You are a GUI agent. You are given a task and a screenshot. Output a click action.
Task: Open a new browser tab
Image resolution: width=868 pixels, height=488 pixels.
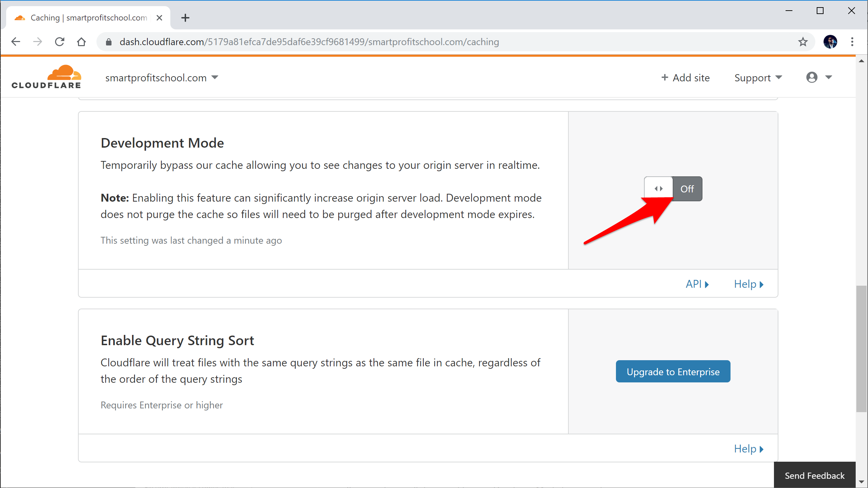pyautogui.click(x=185, y=18)
